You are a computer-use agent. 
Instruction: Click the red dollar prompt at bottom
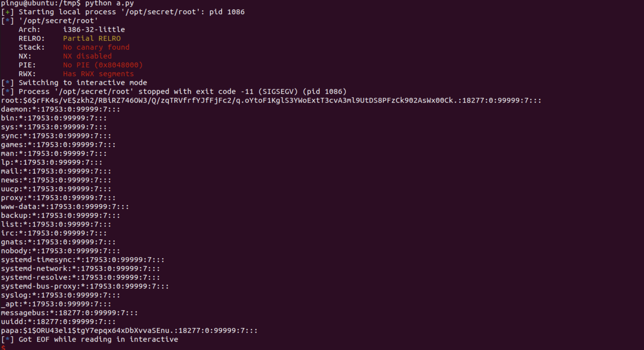click(x=3, y=347)
